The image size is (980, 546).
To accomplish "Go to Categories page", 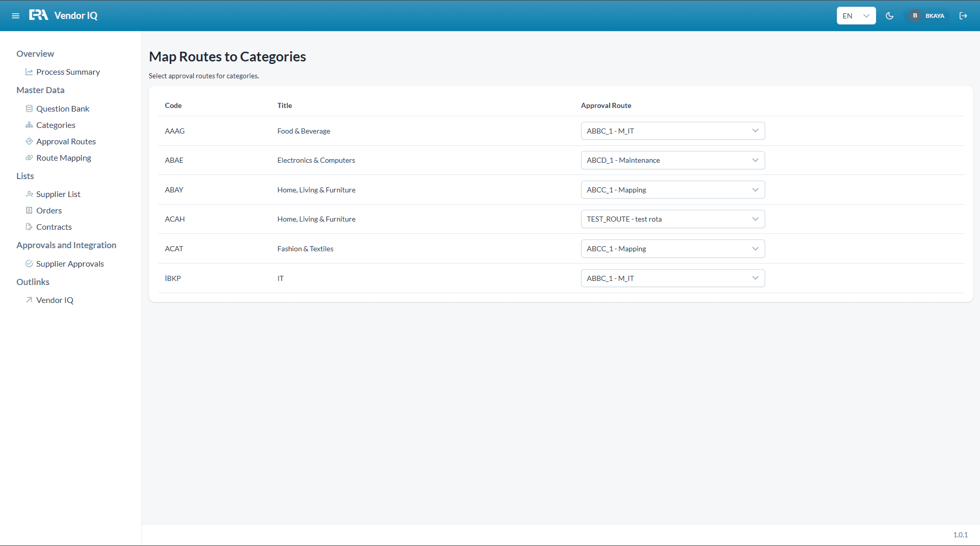I will 56,125.
